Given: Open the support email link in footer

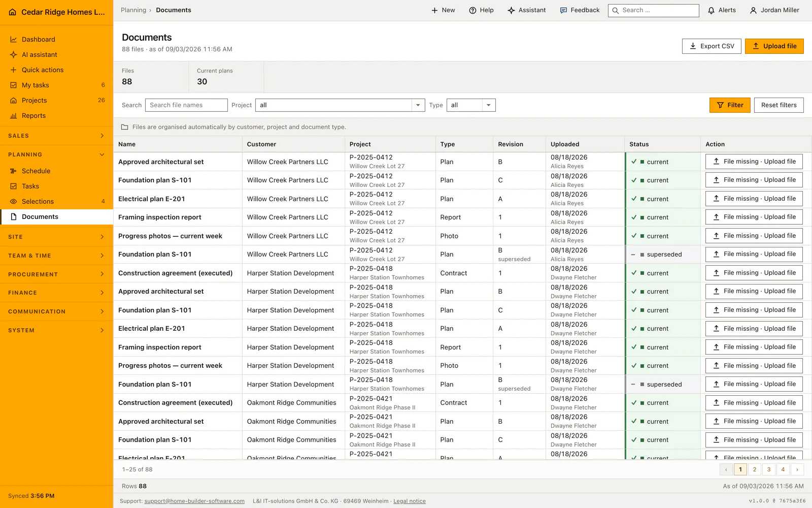Looking at the screenshot, I should point(194,501).
